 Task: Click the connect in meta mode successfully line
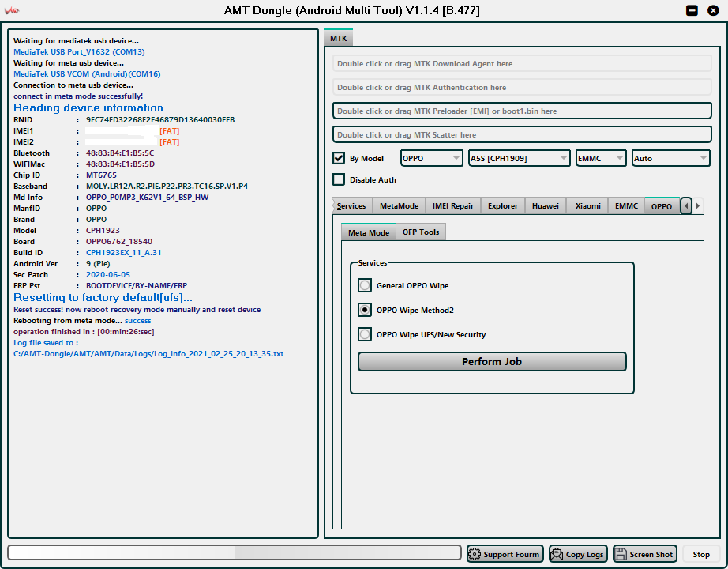click(78, 96)
